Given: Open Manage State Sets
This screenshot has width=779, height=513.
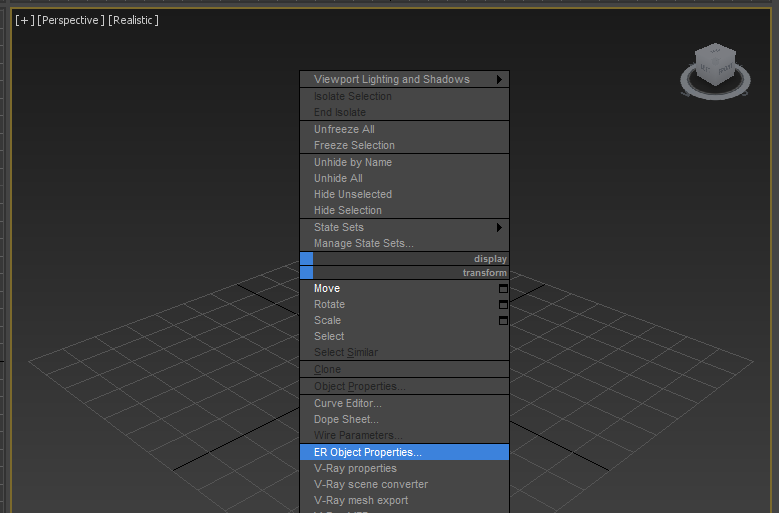Looking at the screenshot, I should [404, 243].
